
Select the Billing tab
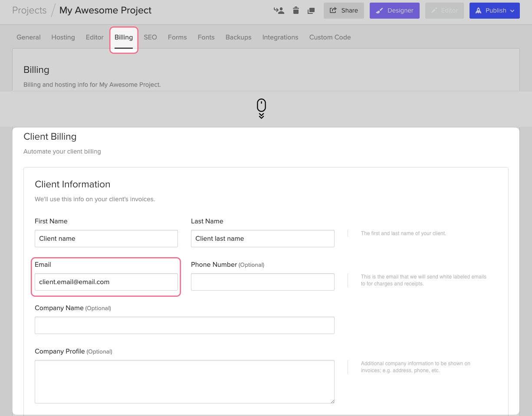(x=124, y=37)
